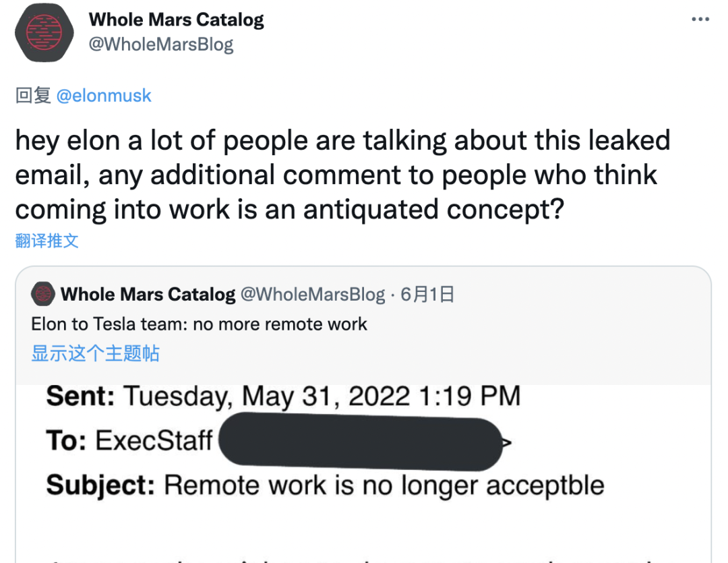Click @WholeMarsBlog handle in the quoted tweet
Screen dimensions: 728x563
pos(313,294)
